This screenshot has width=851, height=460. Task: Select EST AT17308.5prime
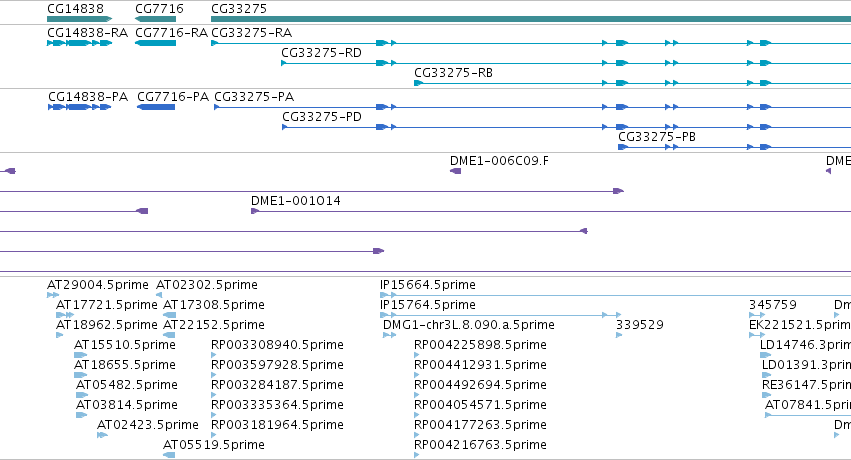(214, 305)
